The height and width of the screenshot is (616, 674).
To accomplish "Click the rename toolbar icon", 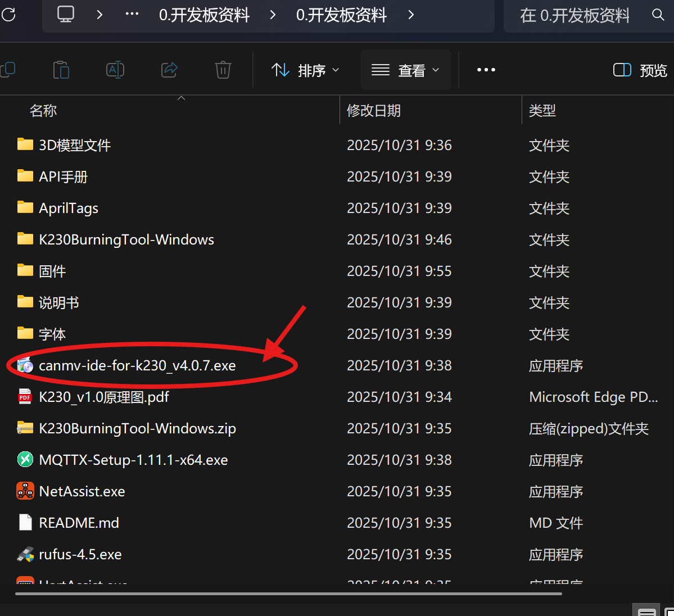I will [115, 70].
